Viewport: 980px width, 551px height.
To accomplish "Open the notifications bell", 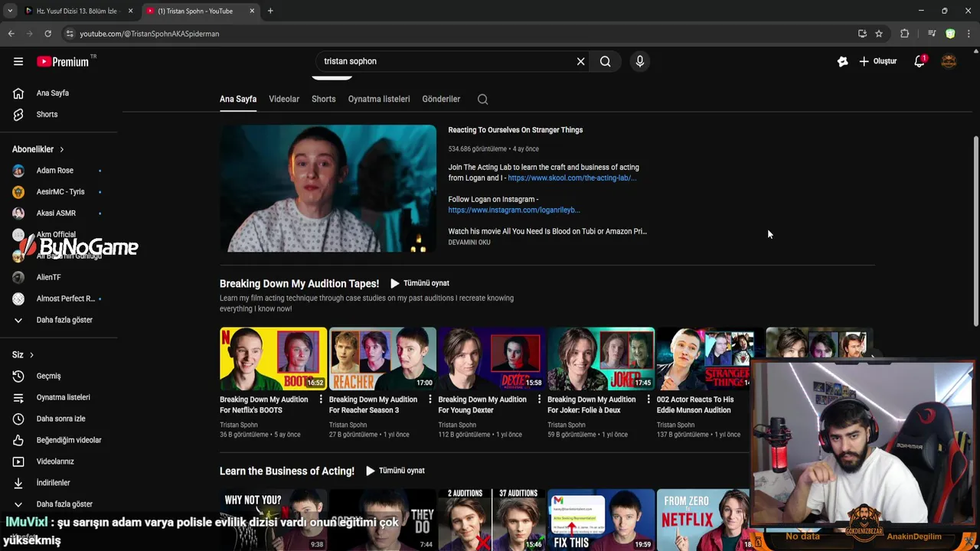I will tap(920, 61).
